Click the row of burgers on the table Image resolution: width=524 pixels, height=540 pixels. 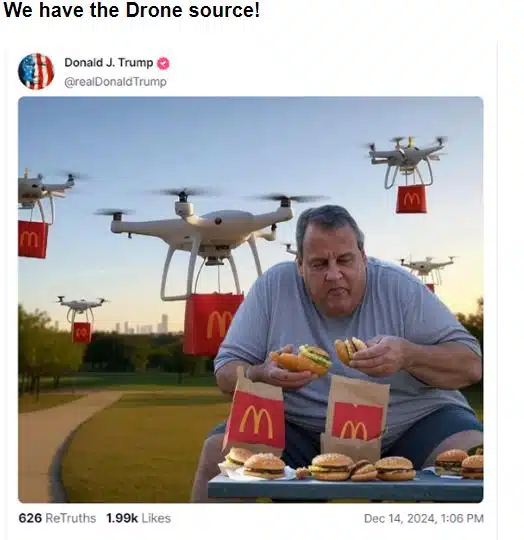(353, 466)
